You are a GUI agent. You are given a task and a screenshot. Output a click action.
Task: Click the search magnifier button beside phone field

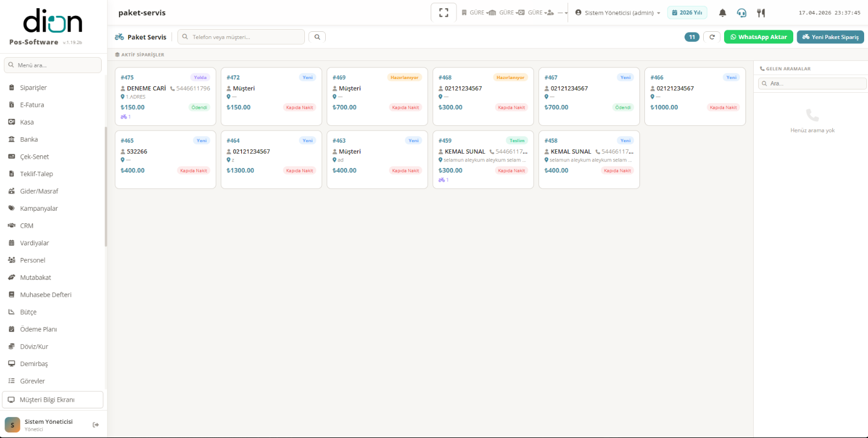coord(317,37)
